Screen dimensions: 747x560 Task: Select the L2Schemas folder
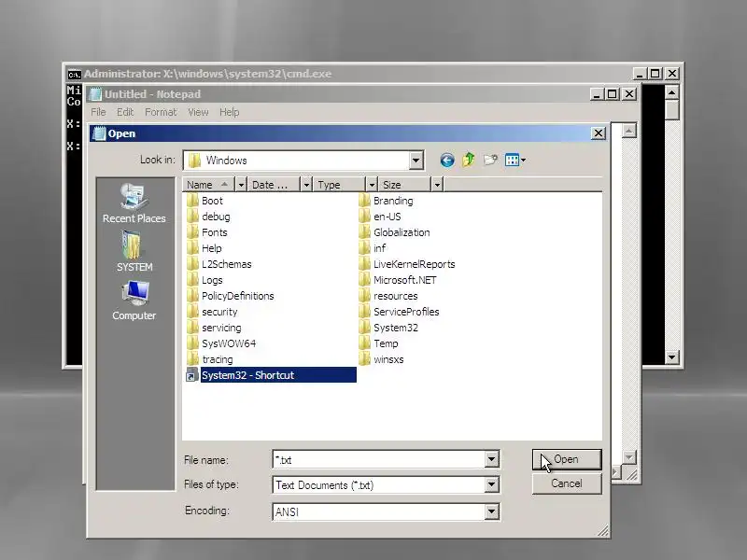219,264
